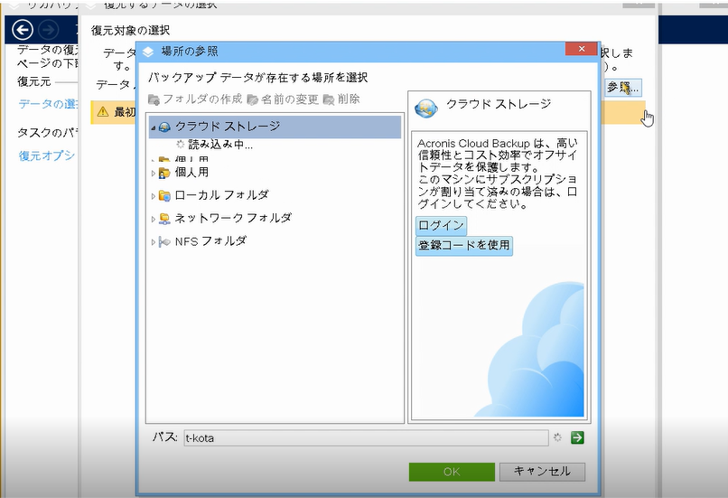This screenshot has width=728, height=498.
Task: Click the green go arrow beside path field
Action: pyautogui.click(x=577, y=437)
